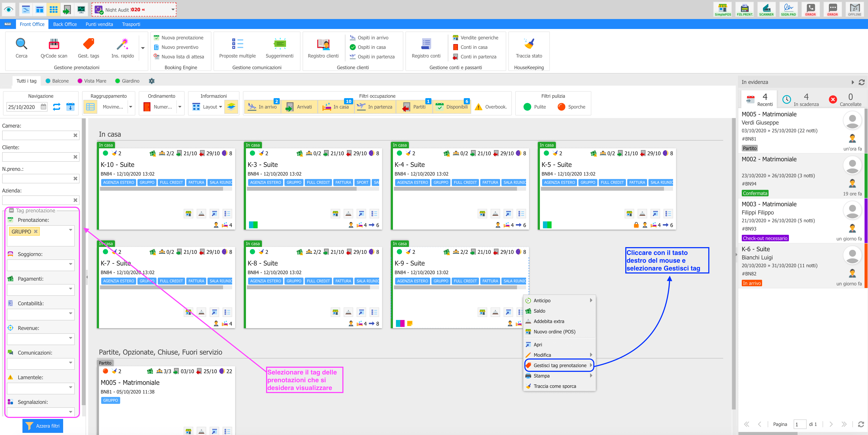Click the Gest. tags icon
Image resolution: width=868 pixels, height=435 pixels.
(x=88, y=44)
